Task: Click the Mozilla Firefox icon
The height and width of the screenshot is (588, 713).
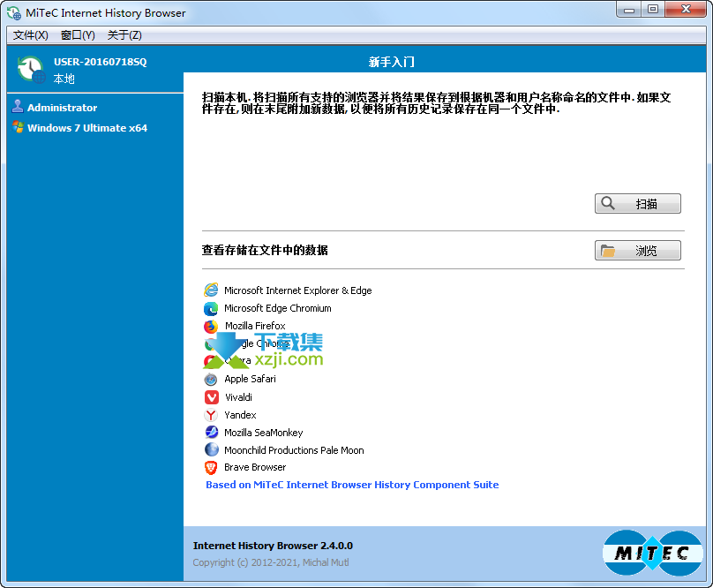Action: coord(211,326)
